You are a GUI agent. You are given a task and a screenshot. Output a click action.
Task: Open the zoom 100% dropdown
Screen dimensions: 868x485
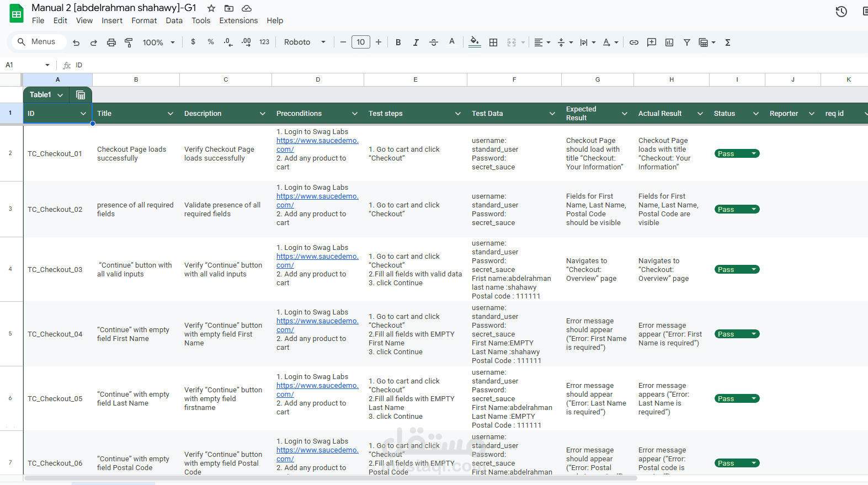click(159, 42)
